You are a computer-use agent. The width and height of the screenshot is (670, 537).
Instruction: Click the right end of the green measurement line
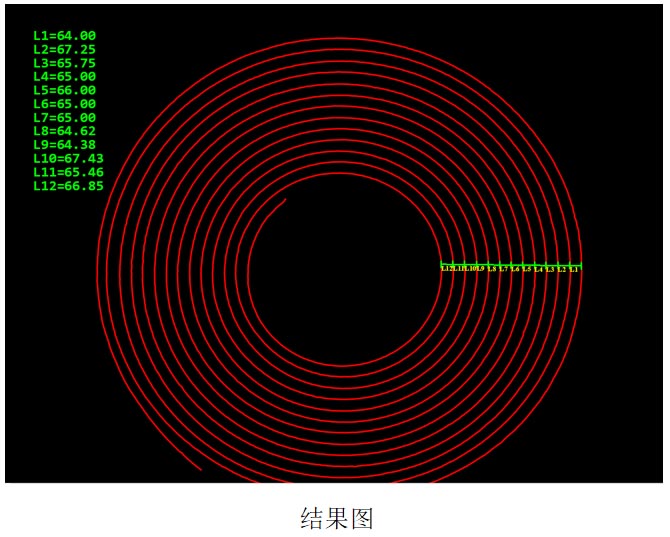580,265
